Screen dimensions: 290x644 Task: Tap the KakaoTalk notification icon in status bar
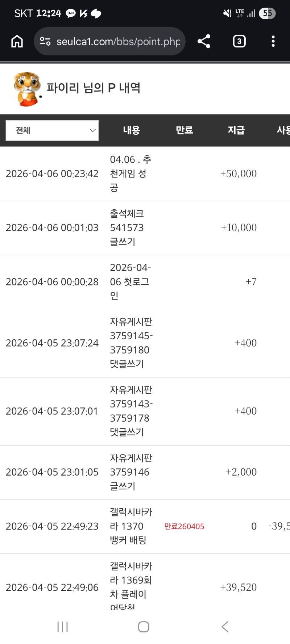coord(71,13)
